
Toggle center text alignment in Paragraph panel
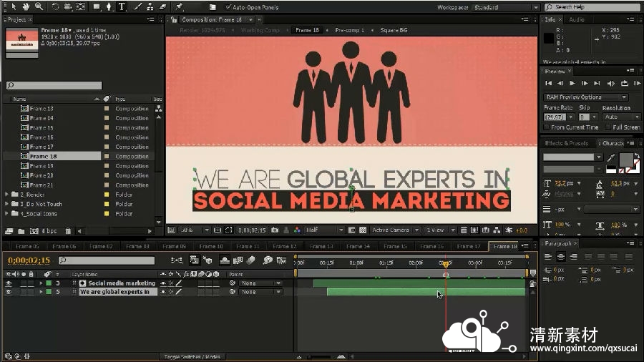[560, 257]
